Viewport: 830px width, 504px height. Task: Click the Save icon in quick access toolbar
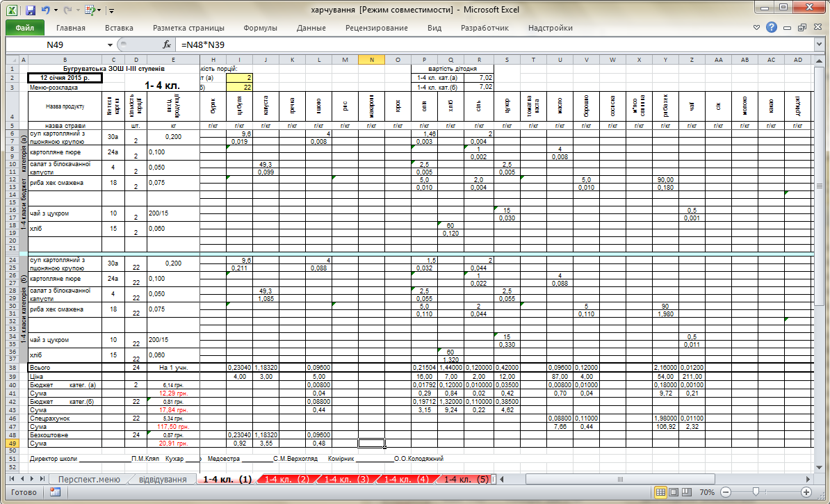30,10
